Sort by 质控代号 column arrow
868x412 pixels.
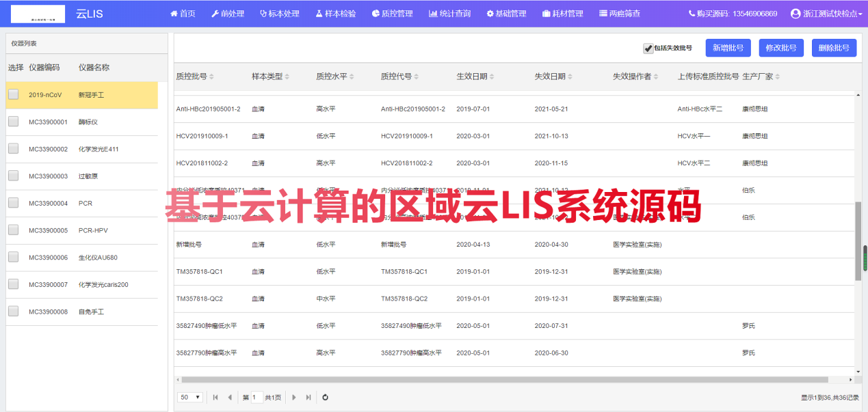[417, 77]
